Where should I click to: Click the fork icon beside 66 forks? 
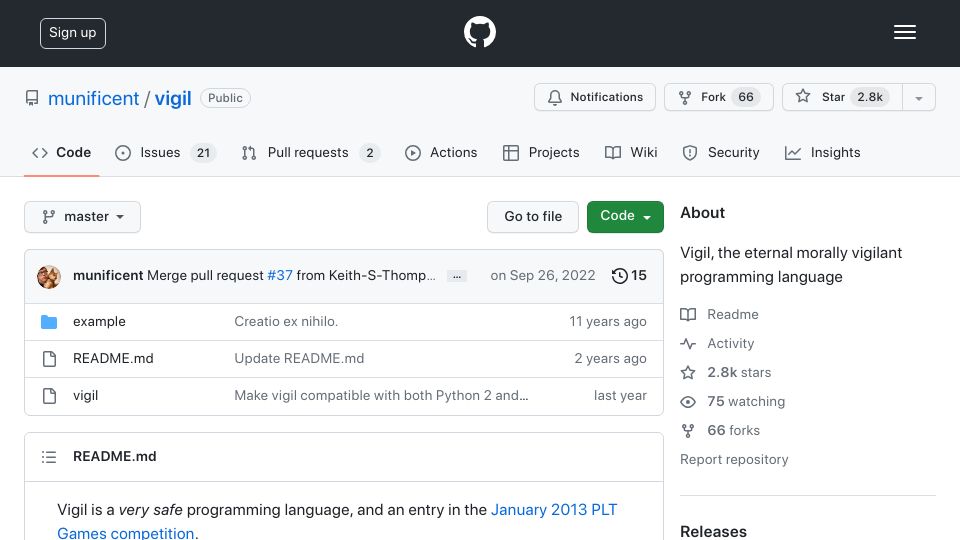[x=688, y=430]
